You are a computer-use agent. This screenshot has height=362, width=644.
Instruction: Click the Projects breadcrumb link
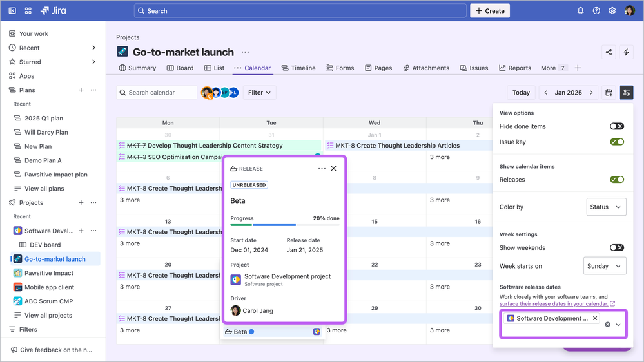point(128,37)
